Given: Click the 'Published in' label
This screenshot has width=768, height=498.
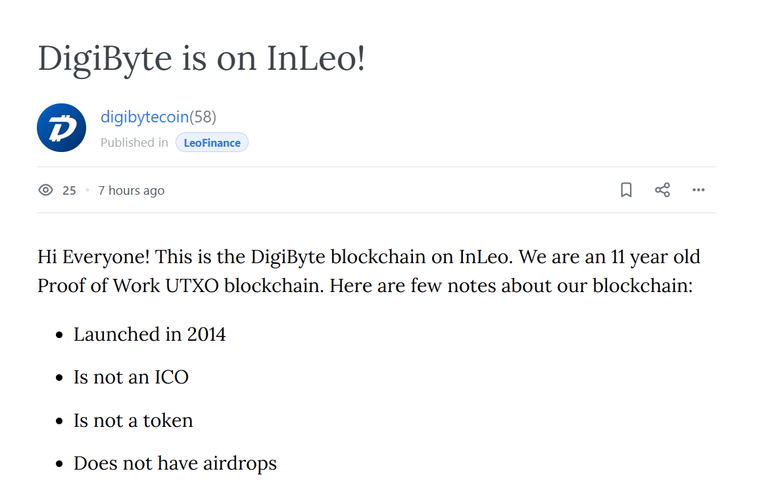Looking at the screenshot, I should [134, 142].
